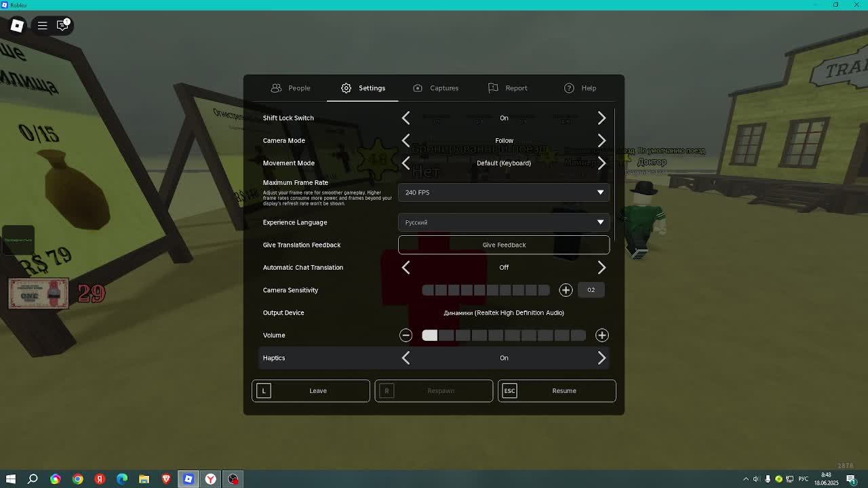Expand the Maximum Frame Rate 240 FPS dropdown
Viewport: 868px width, 488px height.
pyautogui.click(x=504, y=192)
